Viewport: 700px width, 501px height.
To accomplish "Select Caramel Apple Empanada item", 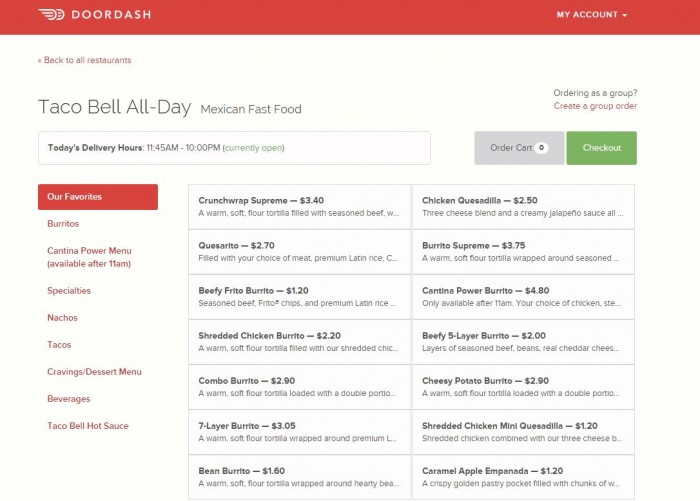I will pos(523,477).
